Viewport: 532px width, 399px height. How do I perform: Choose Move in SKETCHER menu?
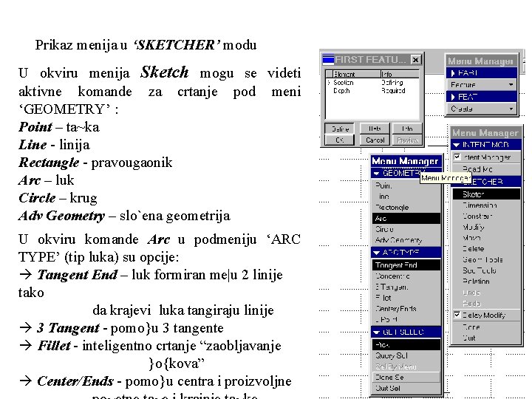(486, 237)
